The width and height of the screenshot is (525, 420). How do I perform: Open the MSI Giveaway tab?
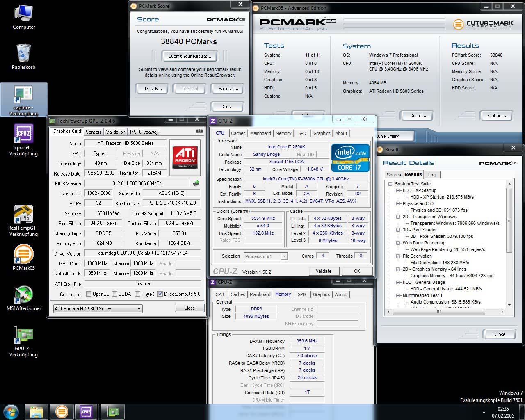click(x=144, y=132)
